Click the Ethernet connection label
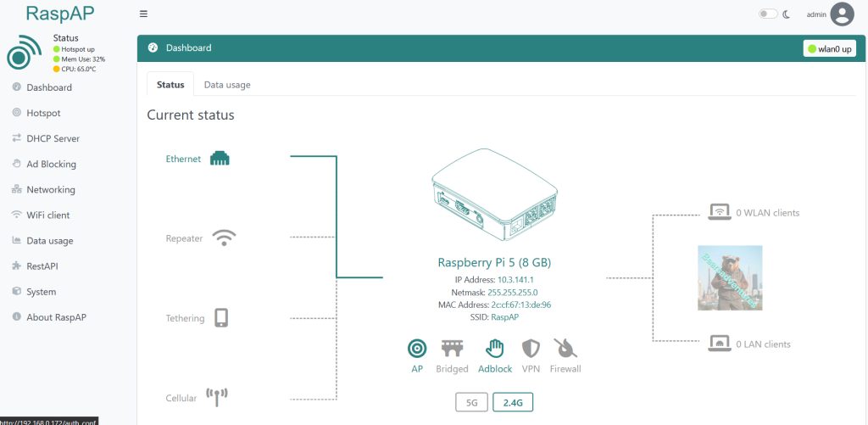 183,159
